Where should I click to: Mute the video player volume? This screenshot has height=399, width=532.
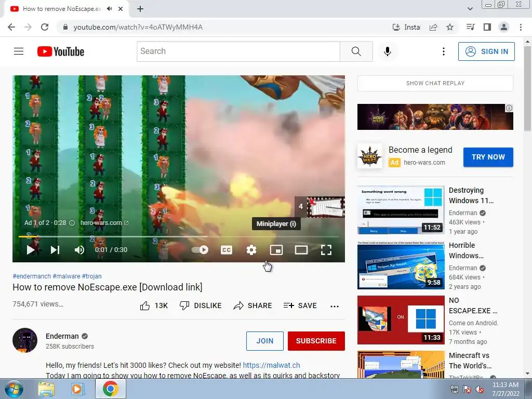(x=79, y=250)
